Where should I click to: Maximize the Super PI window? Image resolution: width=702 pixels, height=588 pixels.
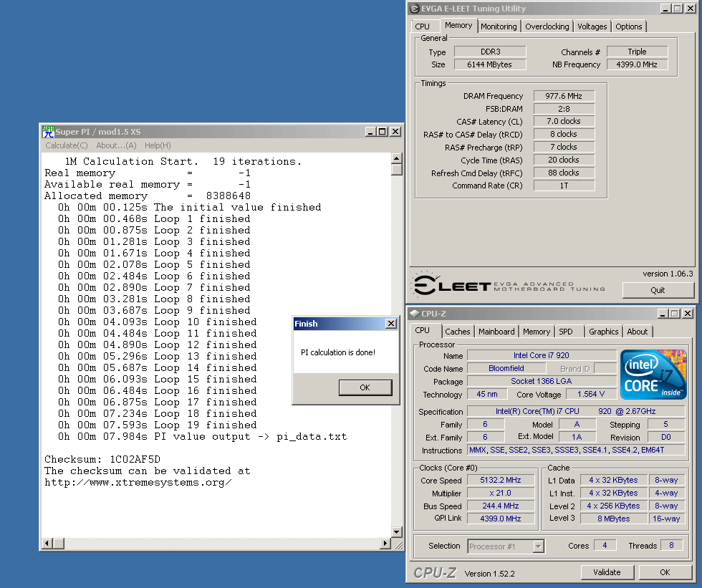click(x=381, y=132)
